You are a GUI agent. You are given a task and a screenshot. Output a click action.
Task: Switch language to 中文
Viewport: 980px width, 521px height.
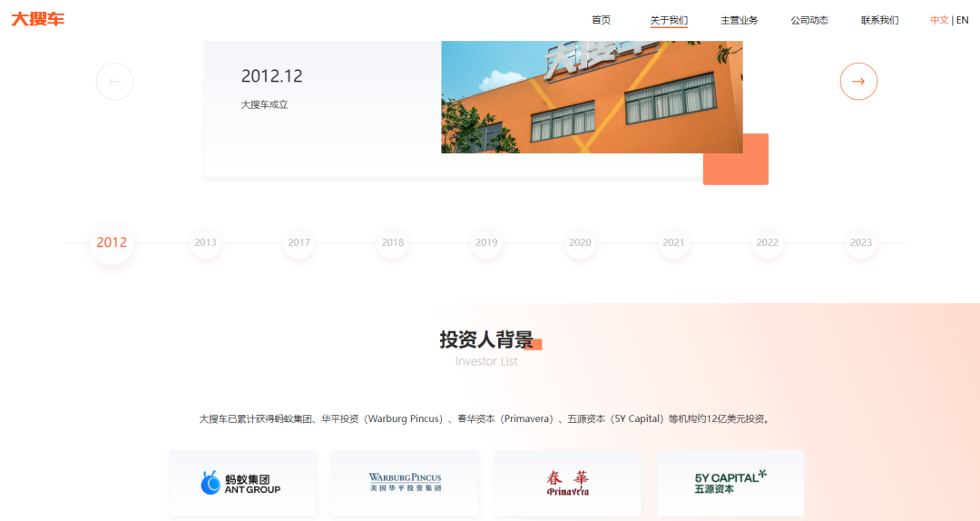coord(939,20)
